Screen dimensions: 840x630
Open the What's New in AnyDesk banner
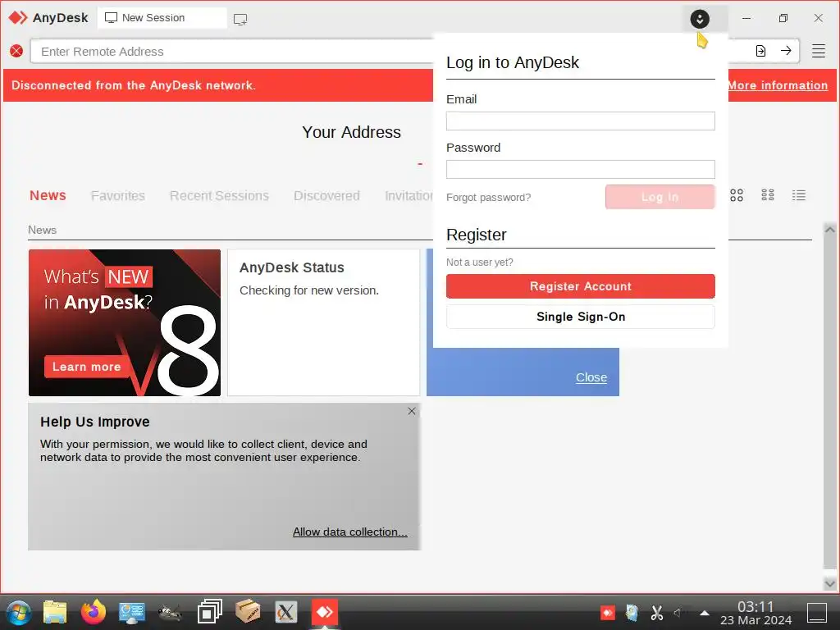pyautogui.click(x=125, y=322)
